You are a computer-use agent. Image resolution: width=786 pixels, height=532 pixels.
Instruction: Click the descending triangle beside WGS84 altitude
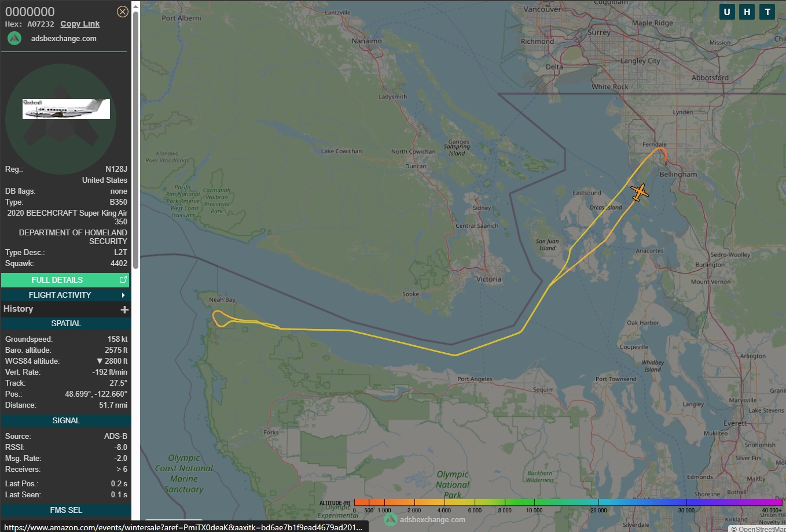[x=100, y=361]
